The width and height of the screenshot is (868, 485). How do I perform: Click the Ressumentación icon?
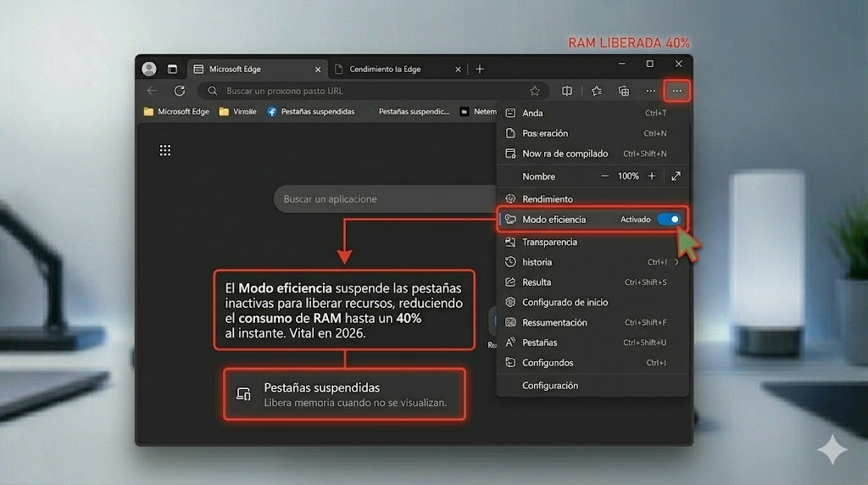510,322
